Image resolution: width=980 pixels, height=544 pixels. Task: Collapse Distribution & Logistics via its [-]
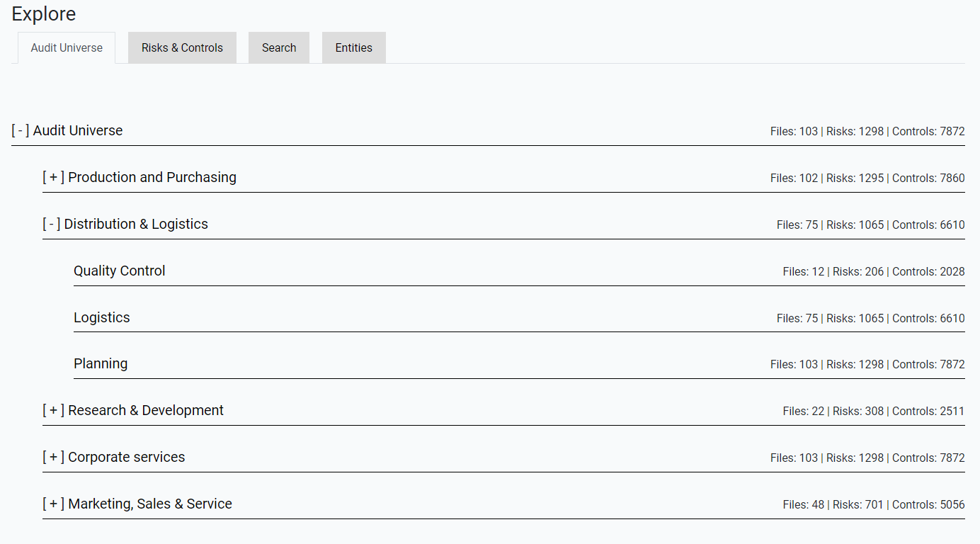pyautogui.click(x=52, y=225)
